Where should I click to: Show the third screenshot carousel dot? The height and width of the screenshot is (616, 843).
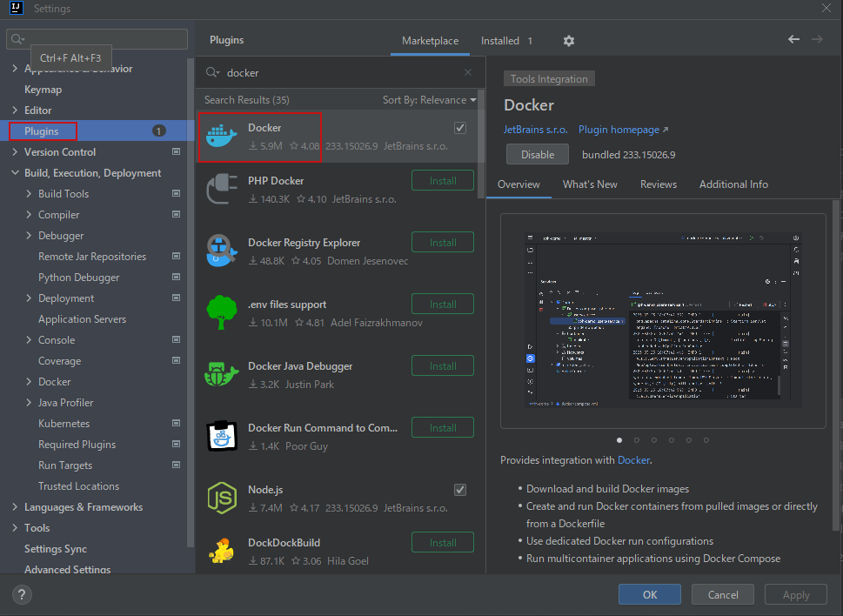653,440
